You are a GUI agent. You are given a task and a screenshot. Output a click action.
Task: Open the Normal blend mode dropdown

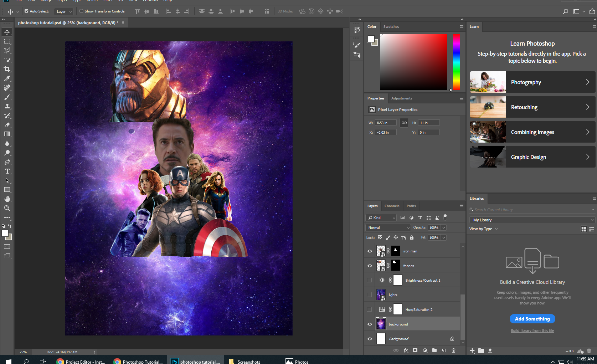coord(388,227)
